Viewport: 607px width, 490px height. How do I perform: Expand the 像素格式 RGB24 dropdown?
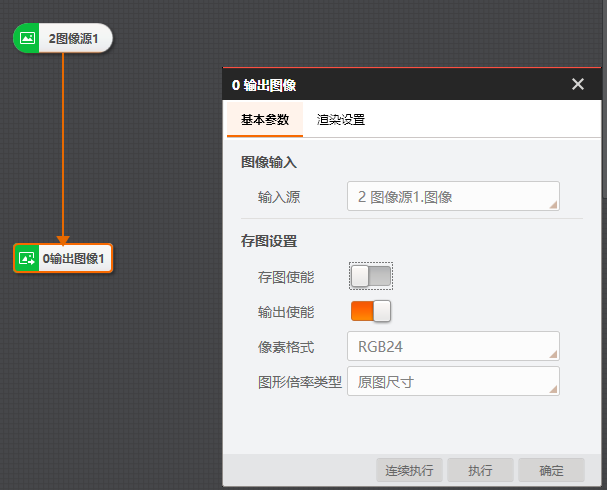pos(452,347)
